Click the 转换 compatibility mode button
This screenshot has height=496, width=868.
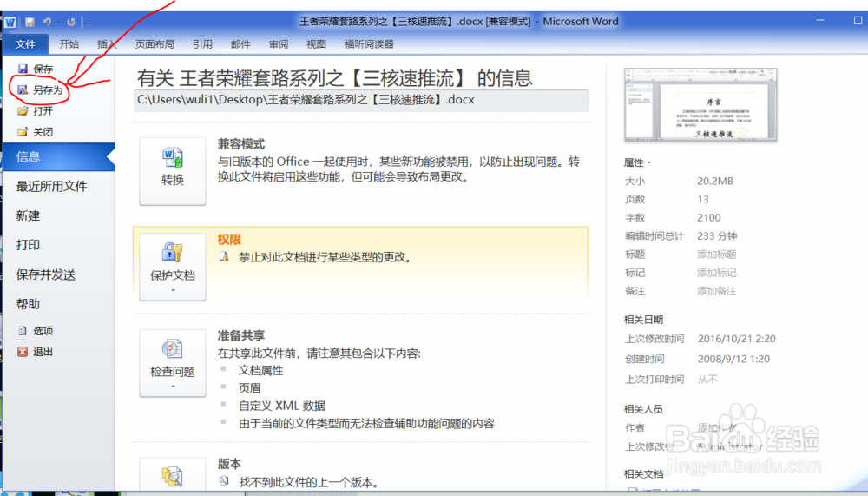click(173, 171)
